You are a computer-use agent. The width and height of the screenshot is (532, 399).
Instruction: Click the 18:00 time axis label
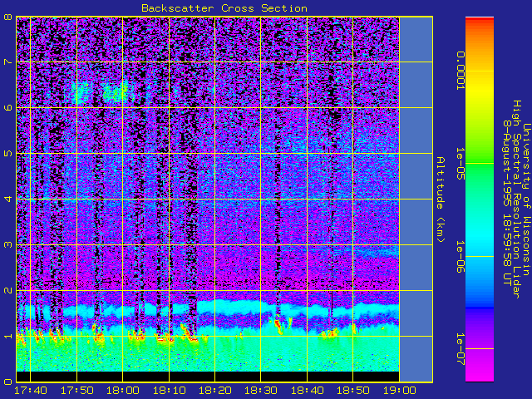pyautogui.click(x=123, y=390)
